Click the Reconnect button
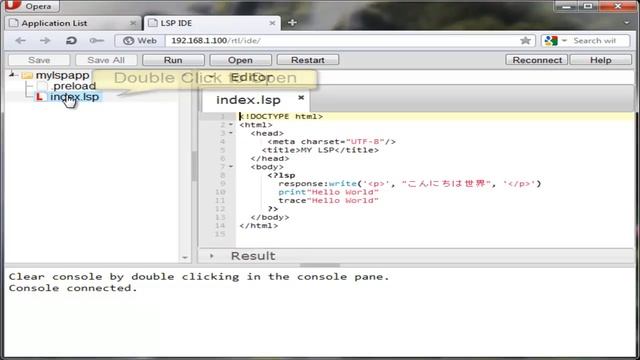 (537, 60)
